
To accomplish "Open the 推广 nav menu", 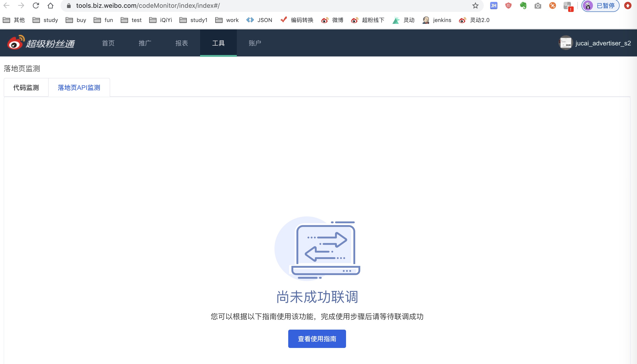I will coord(145,43).
